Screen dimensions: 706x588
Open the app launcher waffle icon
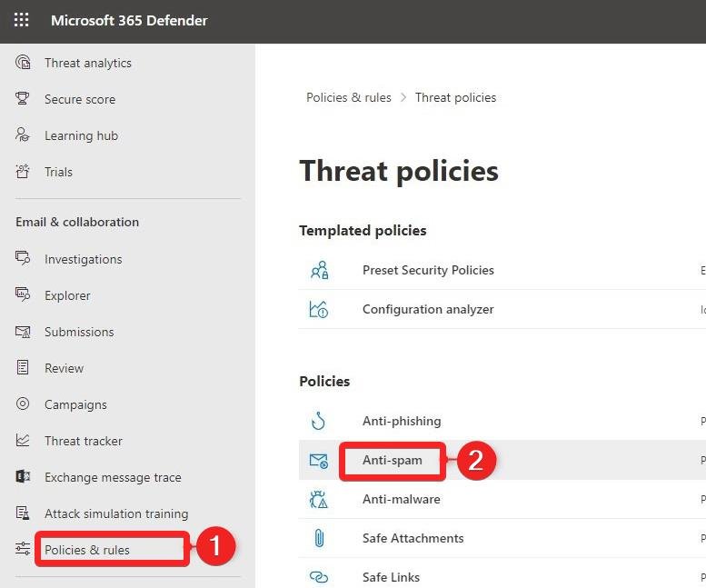point(22,20)
